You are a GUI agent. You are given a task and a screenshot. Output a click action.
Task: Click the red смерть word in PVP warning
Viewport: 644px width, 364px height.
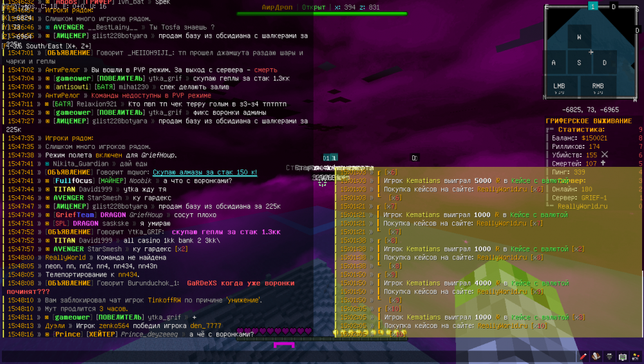tap(265, 70)
